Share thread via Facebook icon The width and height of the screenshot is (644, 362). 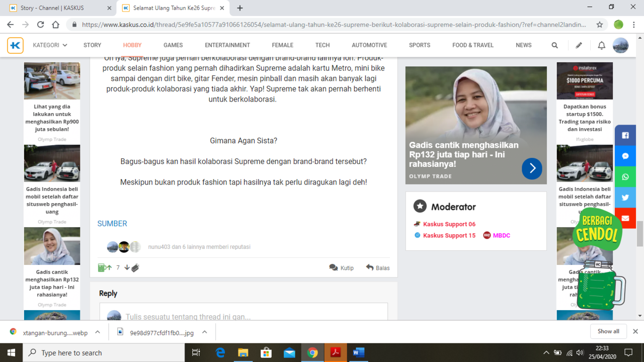[625, 135]
